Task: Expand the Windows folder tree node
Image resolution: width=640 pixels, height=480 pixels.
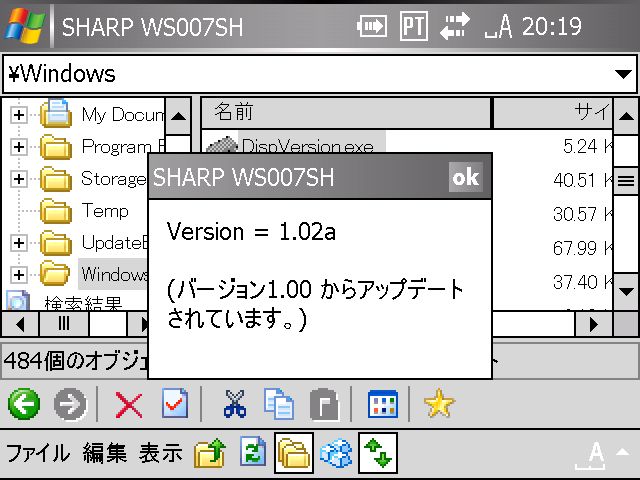Action: pos(19,275)
